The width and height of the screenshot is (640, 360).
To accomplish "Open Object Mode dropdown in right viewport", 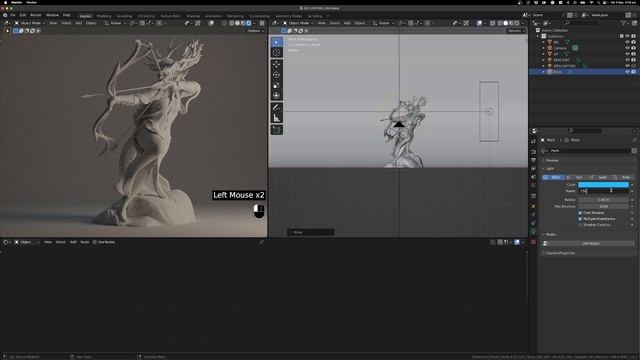I will 298,23.
